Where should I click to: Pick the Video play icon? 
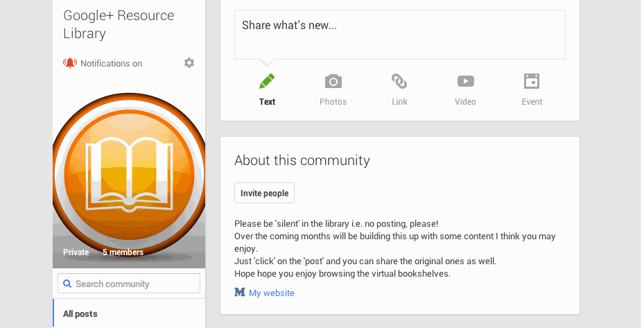coord(466,81)
